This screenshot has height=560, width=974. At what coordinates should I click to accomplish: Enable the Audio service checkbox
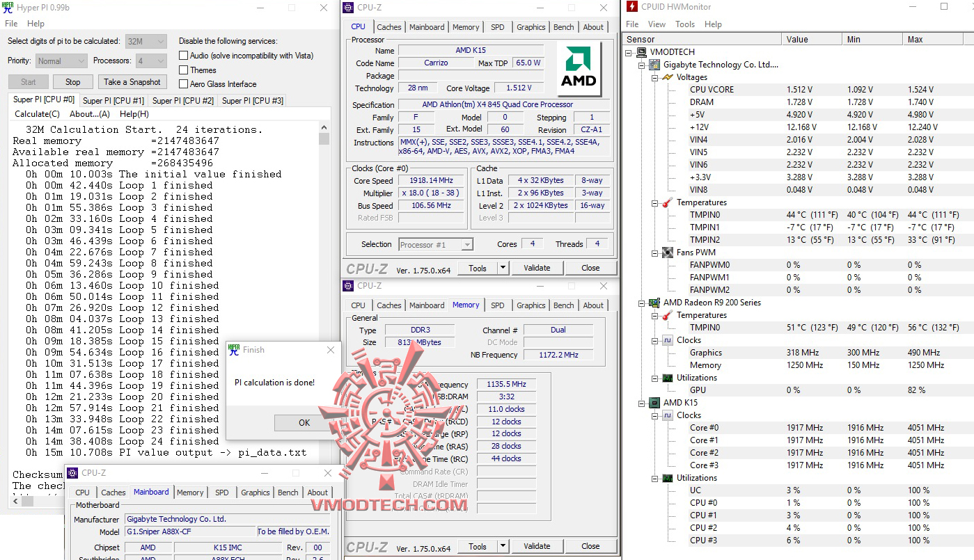click(x=184, y=56)
